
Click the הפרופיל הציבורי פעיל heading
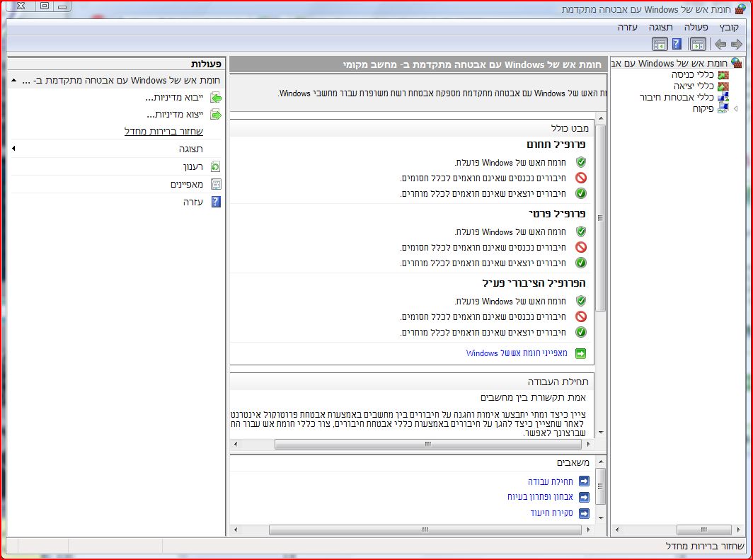click(534, 283)
